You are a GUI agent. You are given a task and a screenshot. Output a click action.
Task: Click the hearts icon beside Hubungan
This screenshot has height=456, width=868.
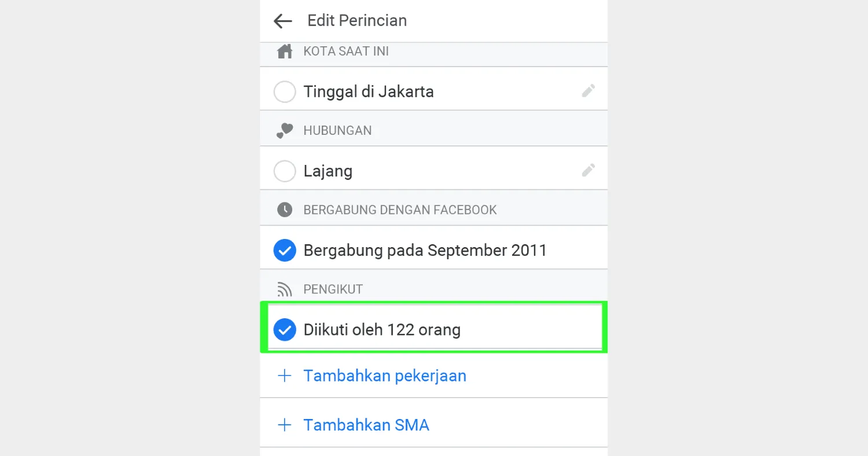click(285, 131)
